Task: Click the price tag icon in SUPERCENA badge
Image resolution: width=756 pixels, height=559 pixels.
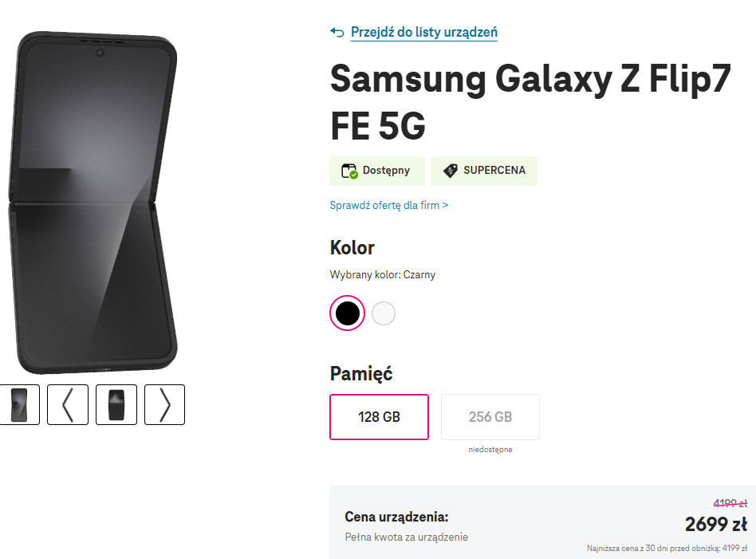Action: (x=451, y=171)
